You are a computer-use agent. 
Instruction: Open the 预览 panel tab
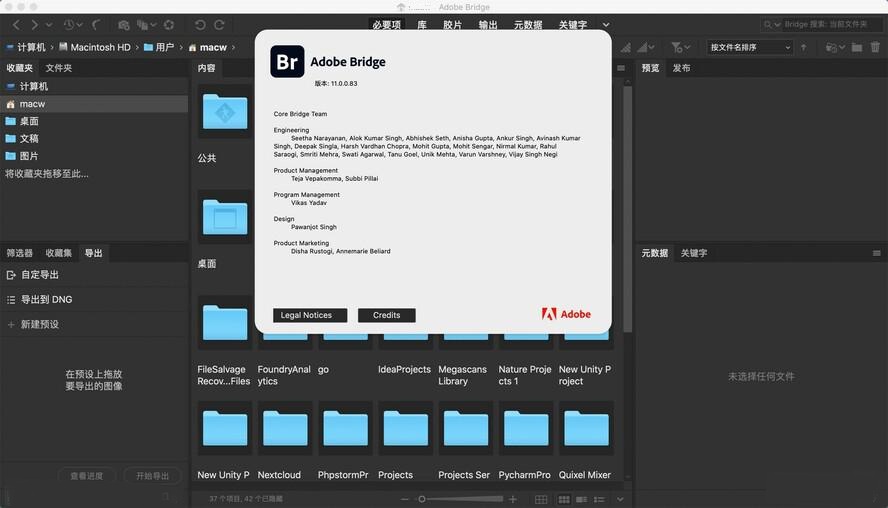pos(650,68)
